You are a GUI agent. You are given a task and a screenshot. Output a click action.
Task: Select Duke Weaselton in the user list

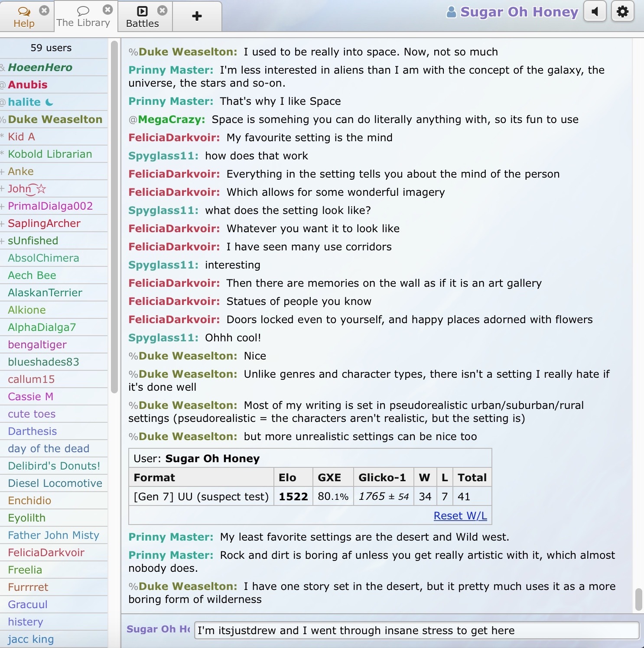click(54, 119)
